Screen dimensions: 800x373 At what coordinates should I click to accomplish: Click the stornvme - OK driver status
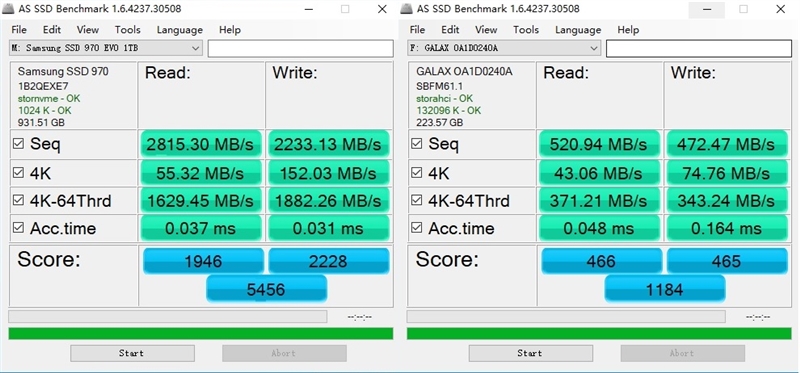point(49,98)
